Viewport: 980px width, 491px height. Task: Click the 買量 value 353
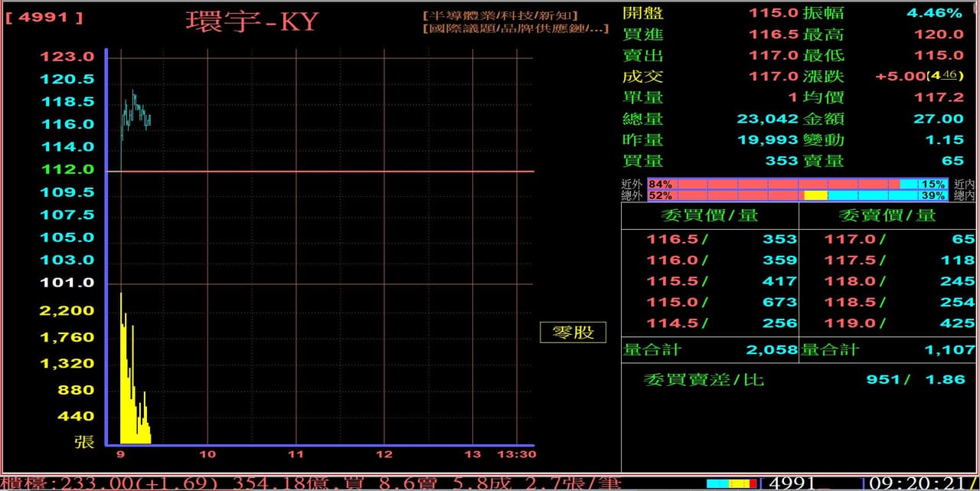782,161
